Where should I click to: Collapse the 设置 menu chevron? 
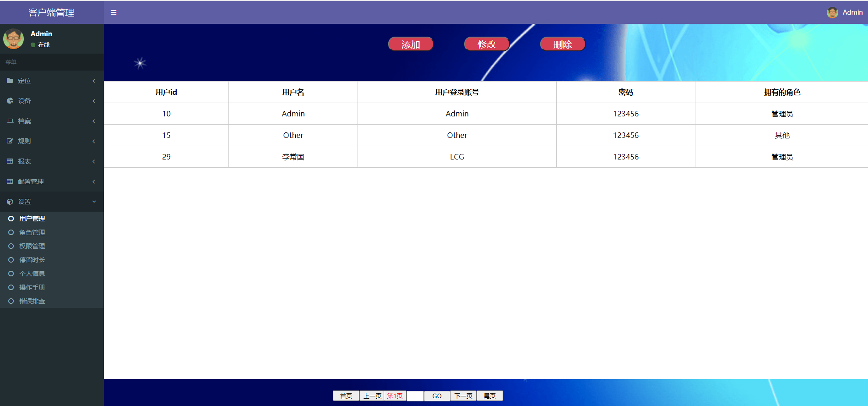[x=94, y=202]
